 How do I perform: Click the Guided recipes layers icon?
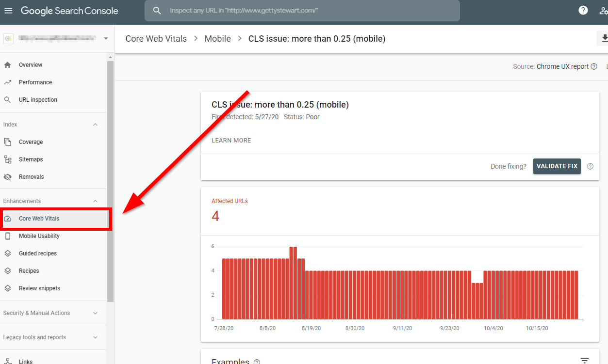[7, 253]
